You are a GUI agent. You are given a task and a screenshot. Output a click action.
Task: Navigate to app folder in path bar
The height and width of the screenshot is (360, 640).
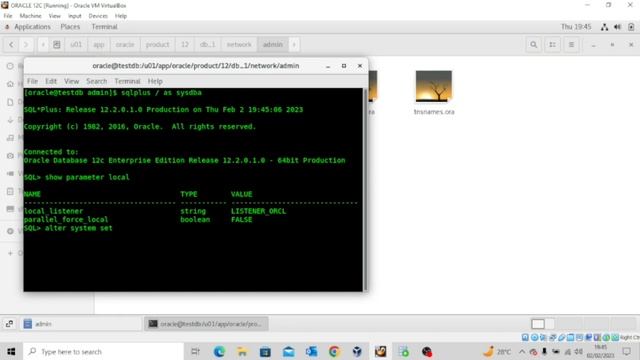click(99, 44)
